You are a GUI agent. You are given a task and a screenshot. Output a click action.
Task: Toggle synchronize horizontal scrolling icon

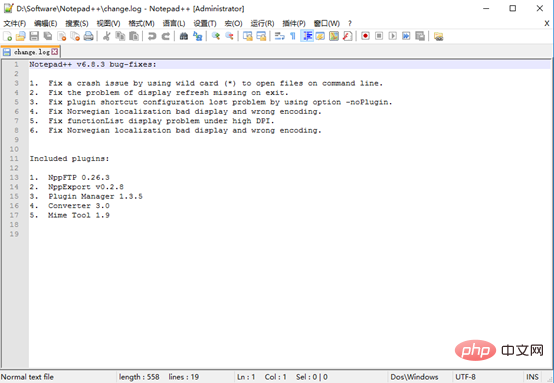click(x=261, y=36)
